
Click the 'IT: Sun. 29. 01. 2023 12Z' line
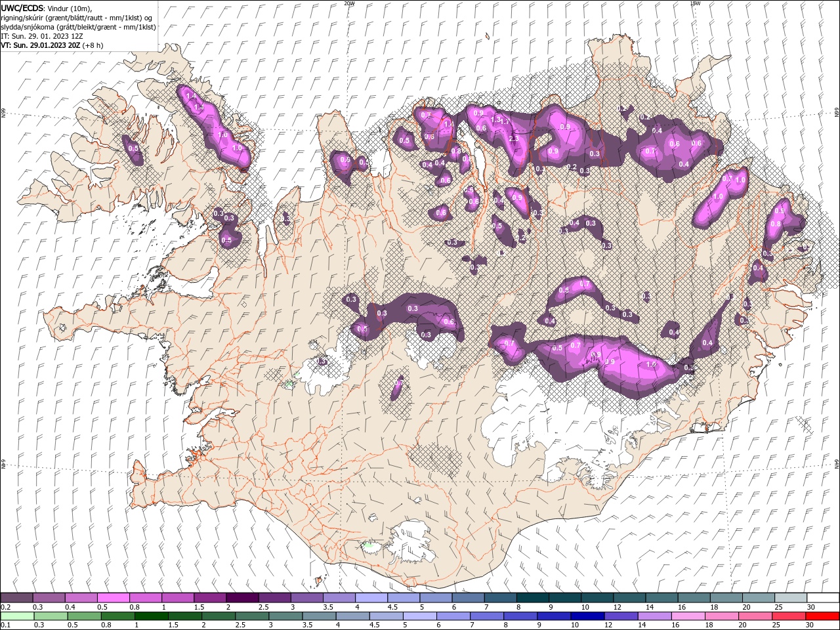41,36
